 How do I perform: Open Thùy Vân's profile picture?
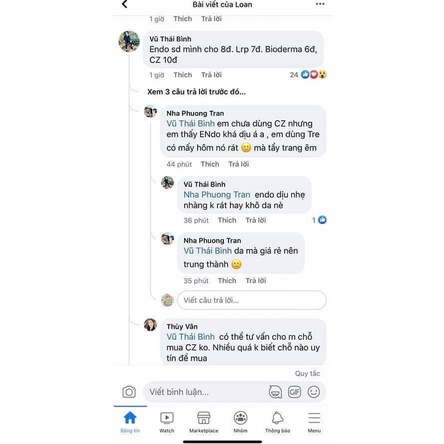coord(150,324)
